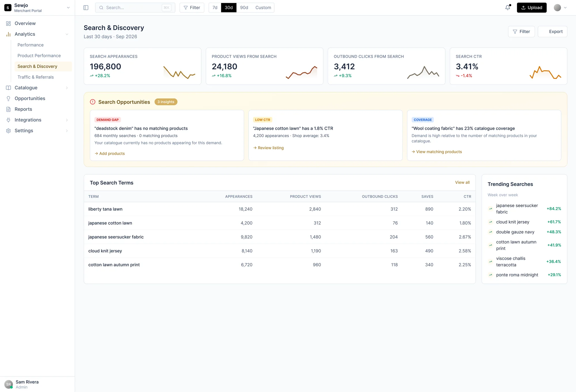
Task: Click the Upload button
Action: [532, 7]
